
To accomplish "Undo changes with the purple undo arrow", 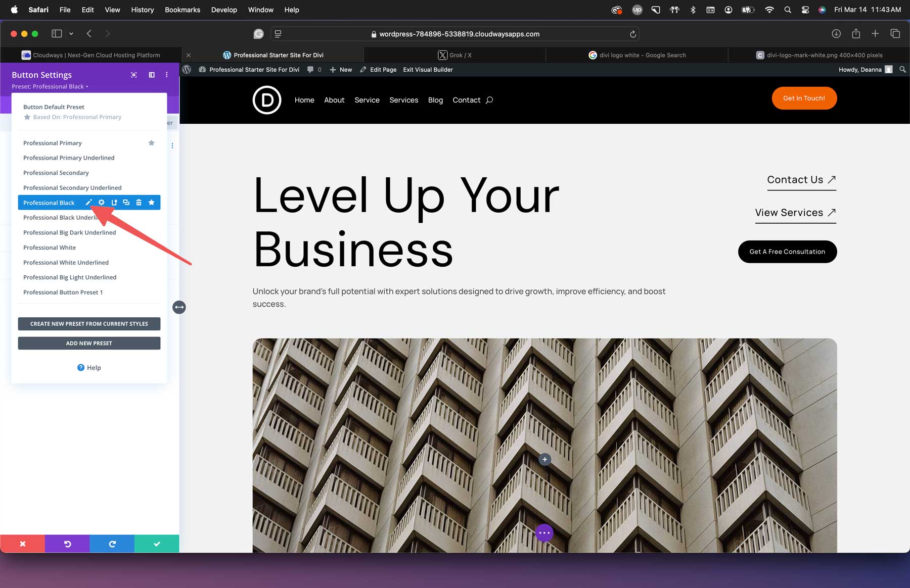I will [67, 544].
